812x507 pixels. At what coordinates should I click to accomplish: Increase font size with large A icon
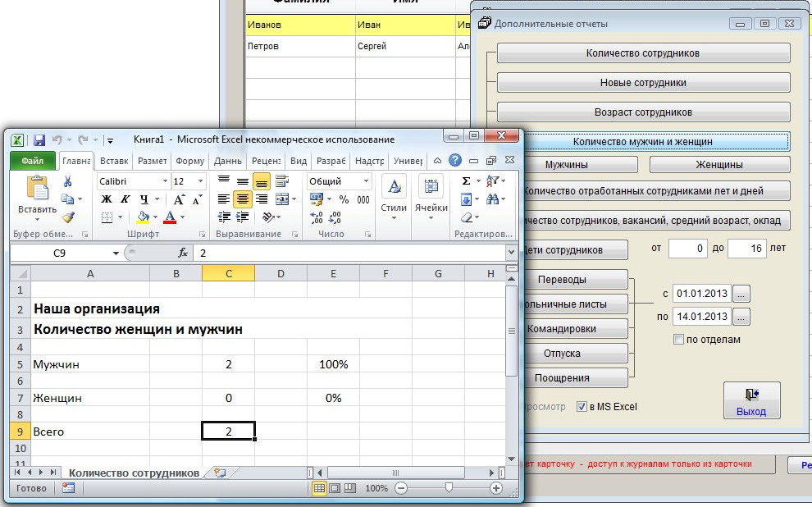point(179,199)
